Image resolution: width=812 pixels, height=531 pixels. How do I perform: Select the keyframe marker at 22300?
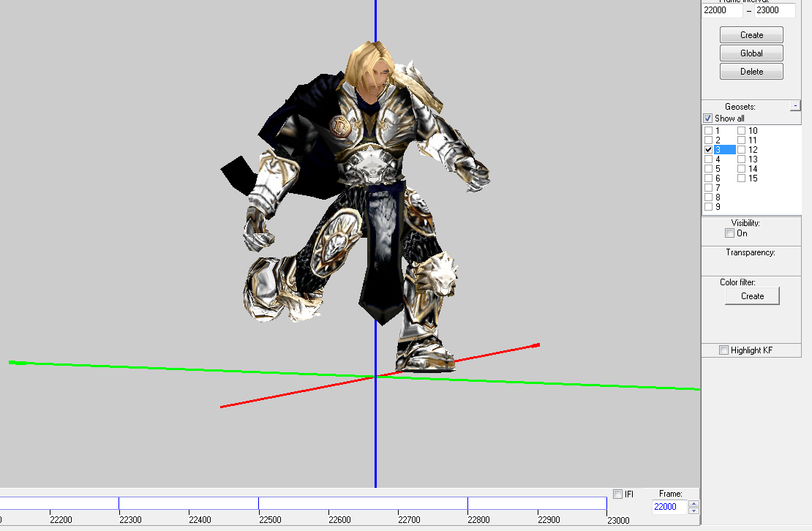(x=119, y=503)
